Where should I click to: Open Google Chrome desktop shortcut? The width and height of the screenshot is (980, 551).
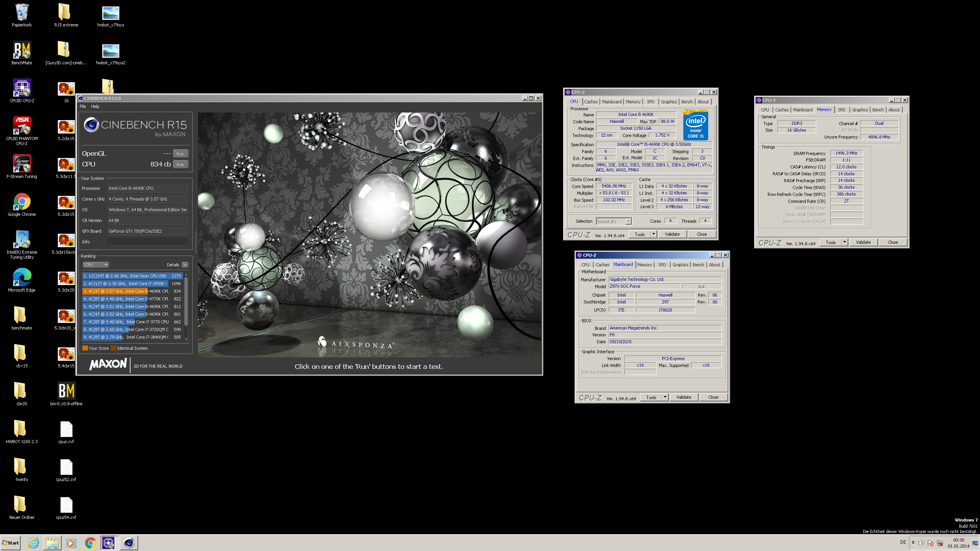pos(22,205)
